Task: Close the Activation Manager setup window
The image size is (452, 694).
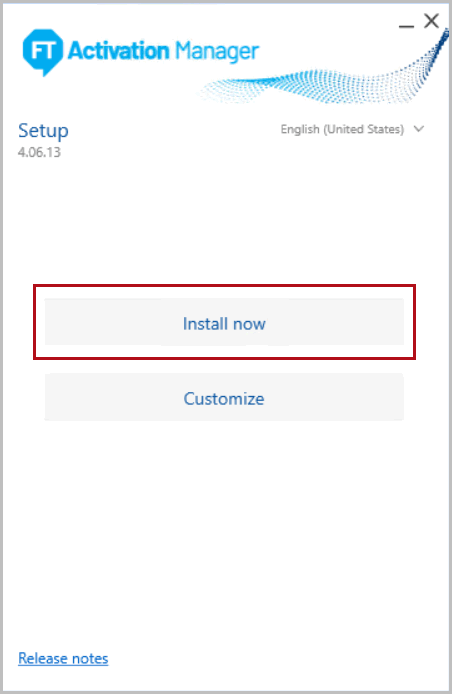Action: click(x=431, y=21)
